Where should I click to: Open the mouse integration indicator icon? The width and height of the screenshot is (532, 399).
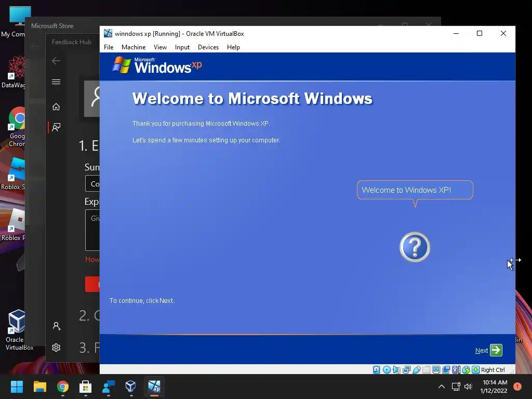coord(466,370)
